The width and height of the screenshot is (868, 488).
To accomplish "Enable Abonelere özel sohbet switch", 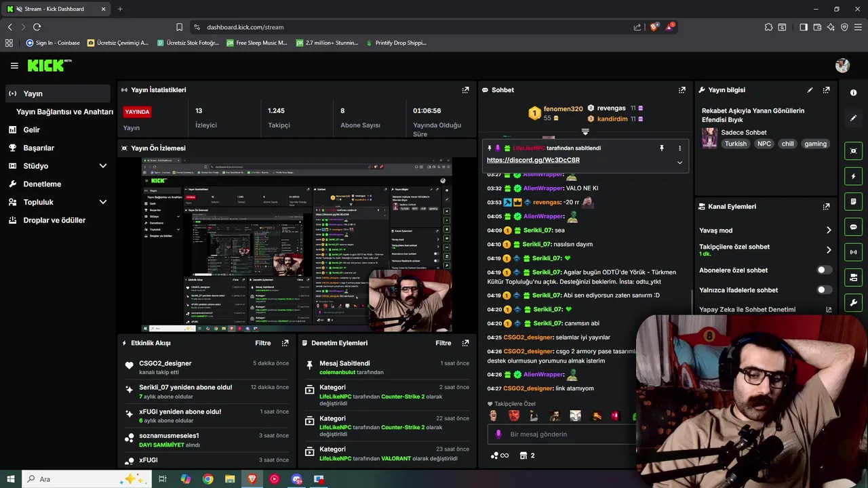I will 824,270.
